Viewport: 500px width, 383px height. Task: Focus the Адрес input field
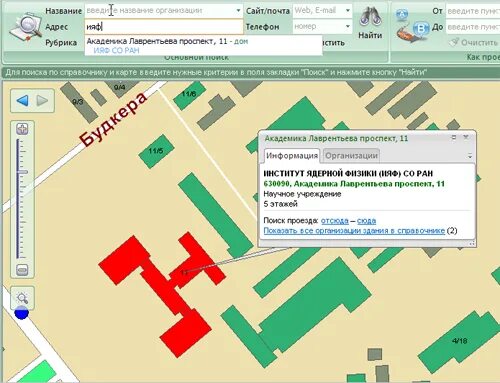click(x=163, y=27)
